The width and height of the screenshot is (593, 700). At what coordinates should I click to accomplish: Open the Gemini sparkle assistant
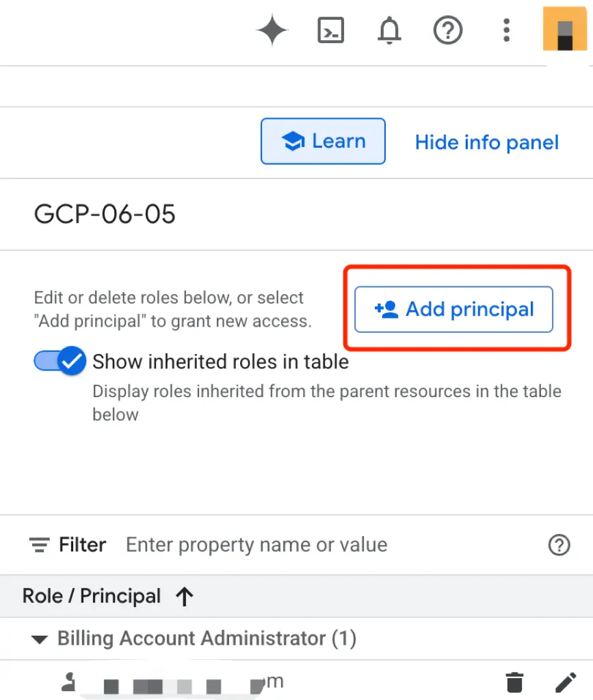(x=272, y=31)
